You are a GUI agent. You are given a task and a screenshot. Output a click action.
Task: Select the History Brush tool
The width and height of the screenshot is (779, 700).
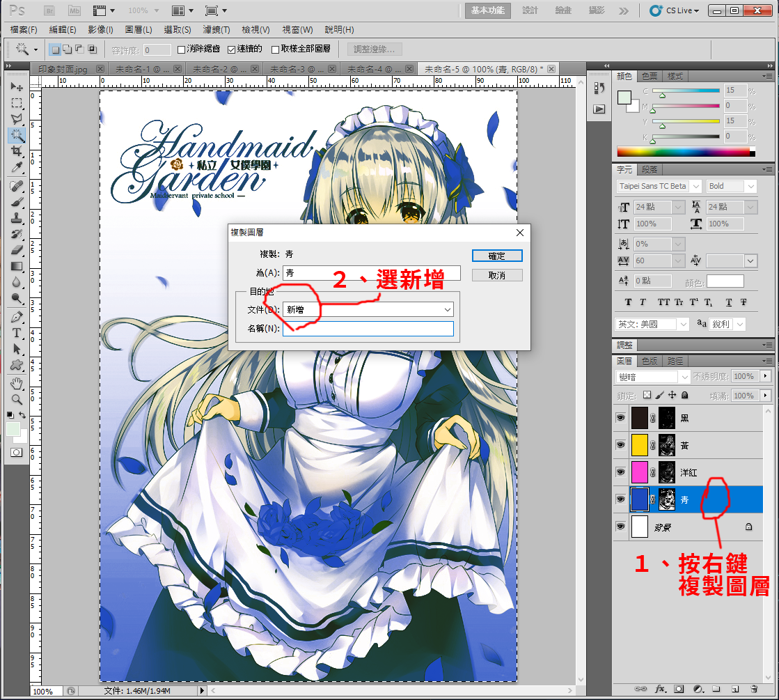17,233
